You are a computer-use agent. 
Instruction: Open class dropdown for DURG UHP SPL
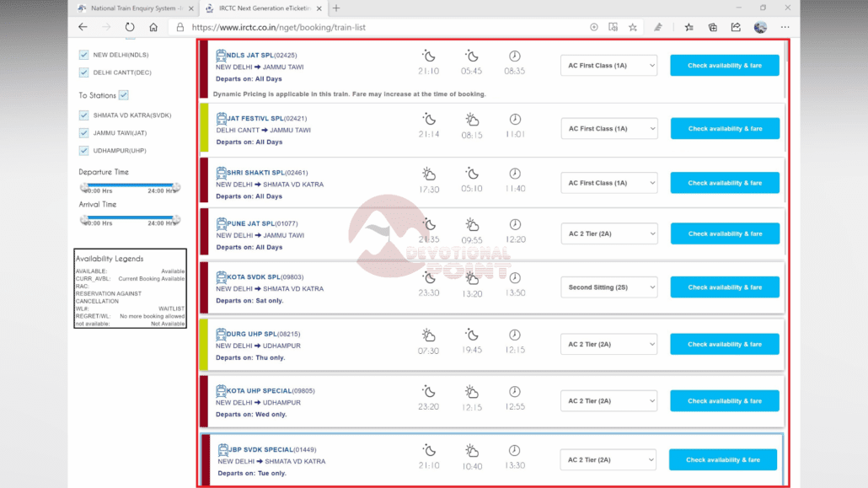coord(609,344)
